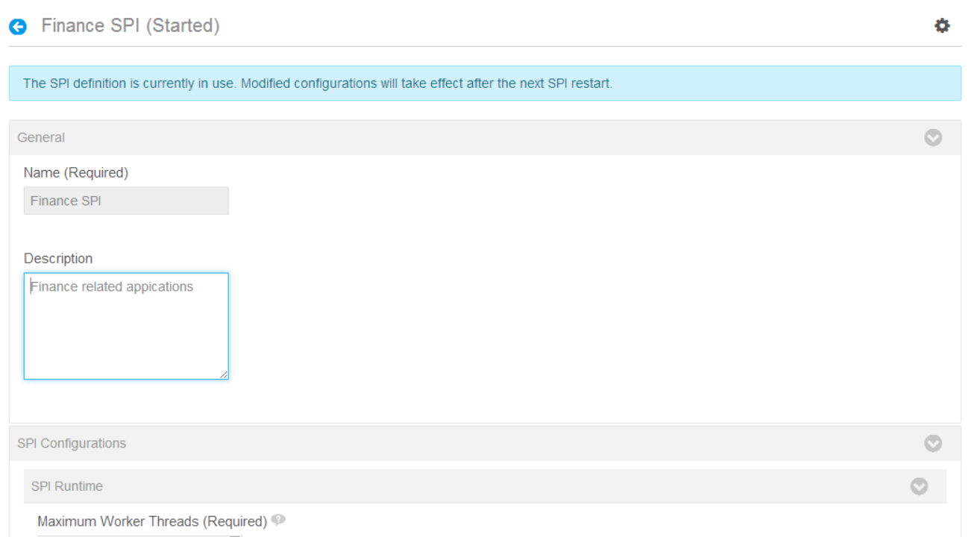Screen dimensions: 980x537
Task: Go back using the blue arrow icon
Action: click(x=18, y=27)
